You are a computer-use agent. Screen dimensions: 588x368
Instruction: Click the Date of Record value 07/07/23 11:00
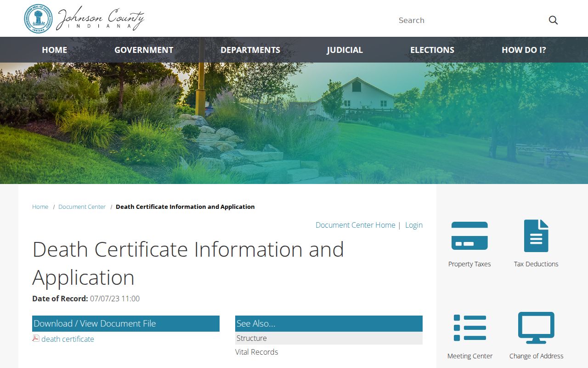tap(115, 299)
